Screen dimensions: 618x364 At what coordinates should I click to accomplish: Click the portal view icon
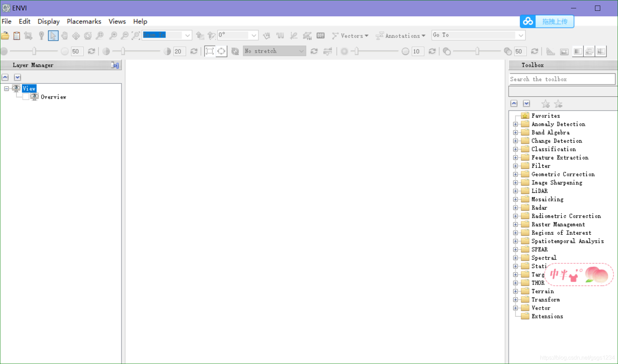point(564,52)
